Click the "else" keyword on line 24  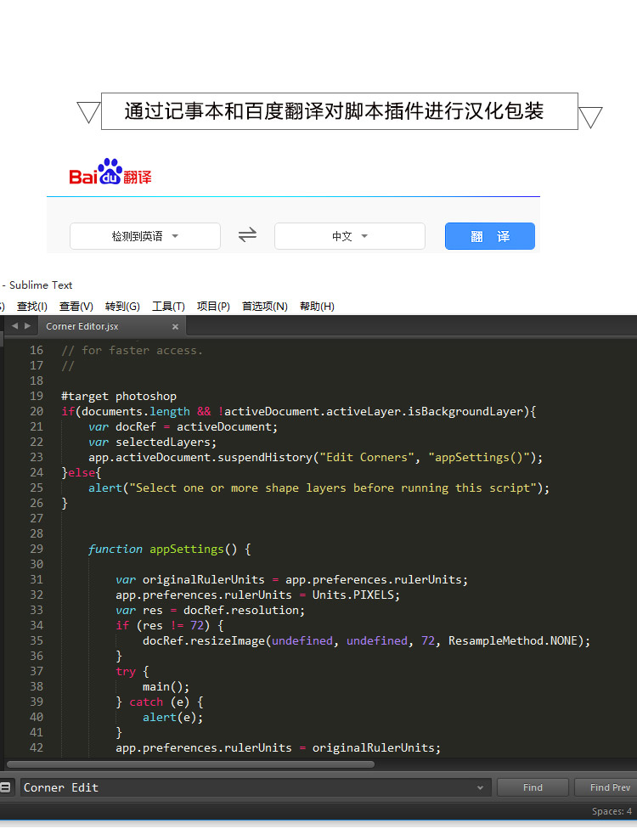coord(82,473)
